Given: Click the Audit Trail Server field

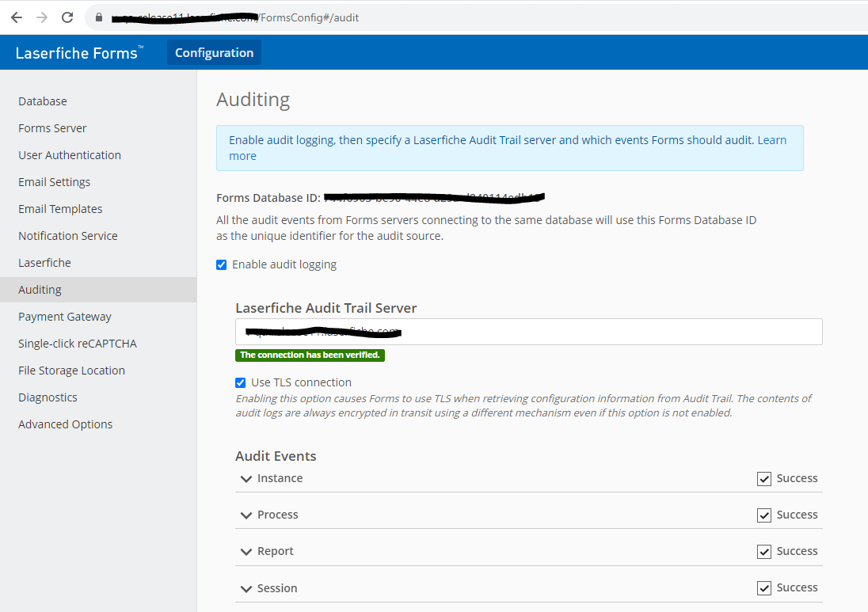Looking at the screenshot, I should point(529,332).
